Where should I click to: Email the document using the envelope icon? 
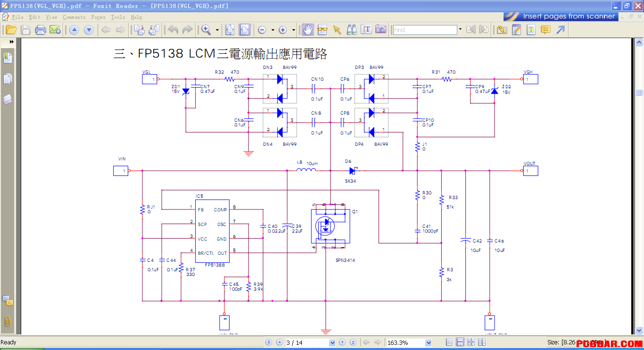tap(55, 30)
